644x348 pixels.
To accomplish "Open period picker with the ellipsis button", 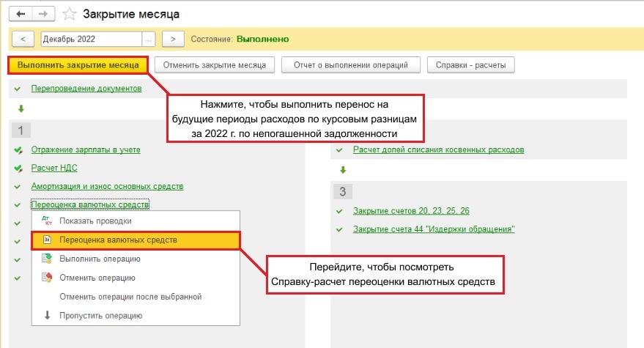I will (x=149, y=39).
